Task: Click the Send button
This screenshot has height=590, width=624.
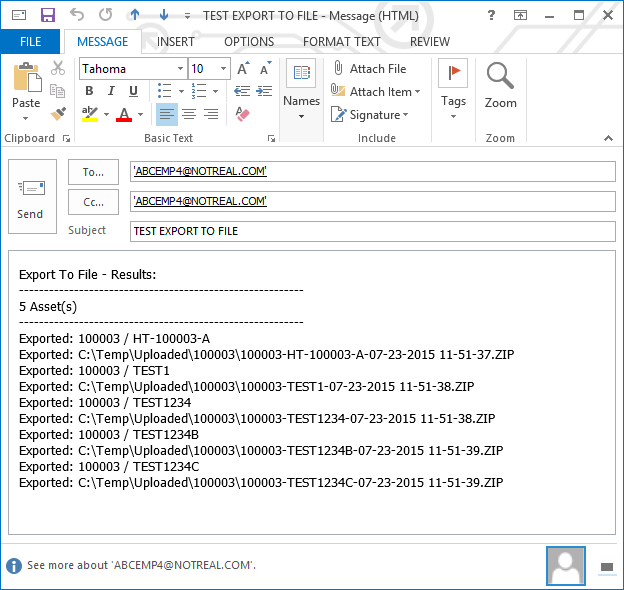Action: tap(31, 197)
